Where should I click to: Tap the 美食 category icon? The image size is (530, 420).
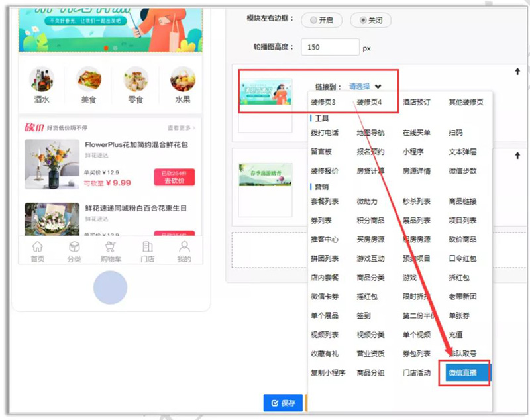[x=89, y=79]
